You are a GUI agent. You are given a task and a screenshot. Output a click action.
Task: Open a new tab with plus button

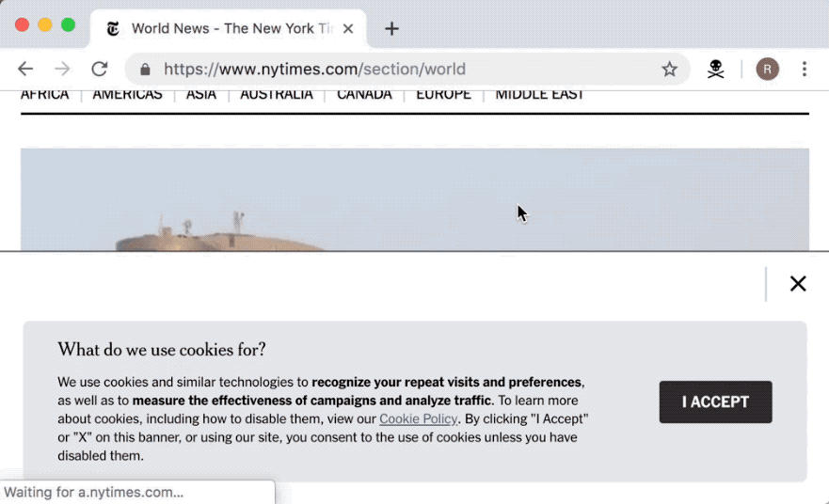391,28
